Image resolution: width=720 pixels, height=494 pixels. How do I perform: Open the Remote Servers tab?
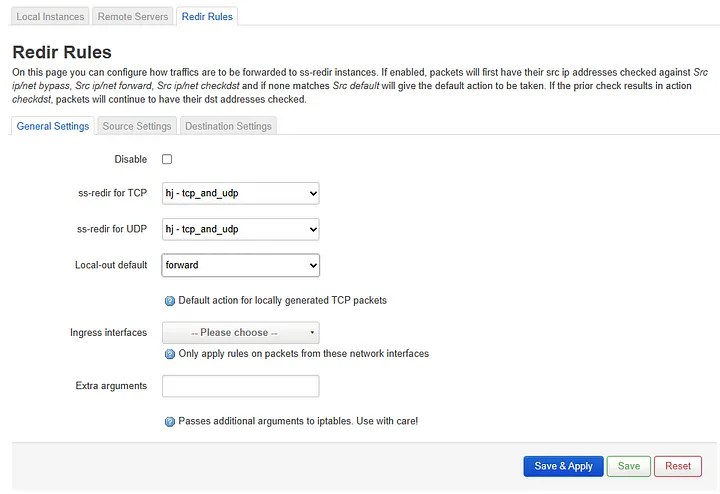(x=132, y=16)
